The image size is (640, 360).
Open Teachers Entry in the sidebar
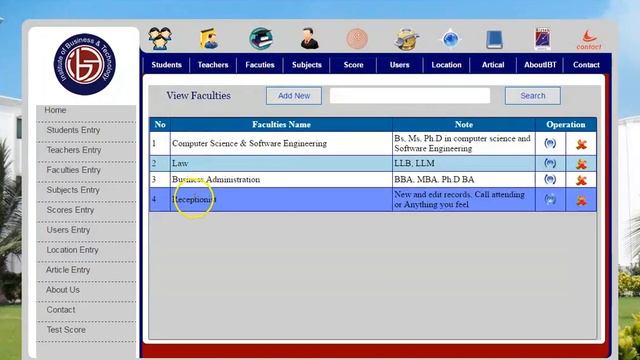click(x=73, y=150)
